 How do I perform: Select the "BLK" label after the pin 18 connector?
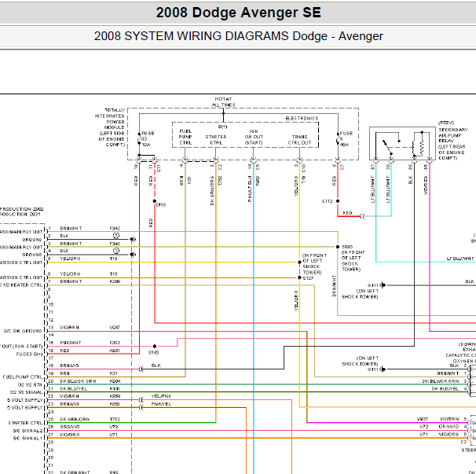(x=156, y=366)
